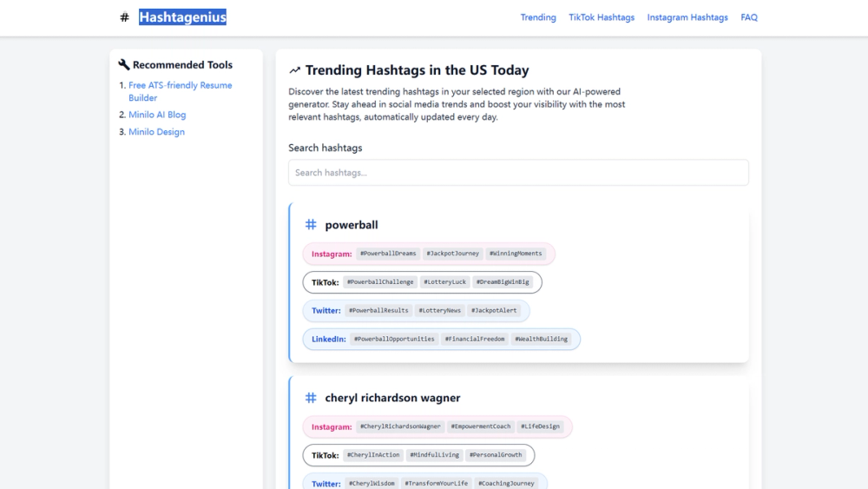Select the #LotteryLuck hashtag chip

pyautogui.click(x=444, y=282)
